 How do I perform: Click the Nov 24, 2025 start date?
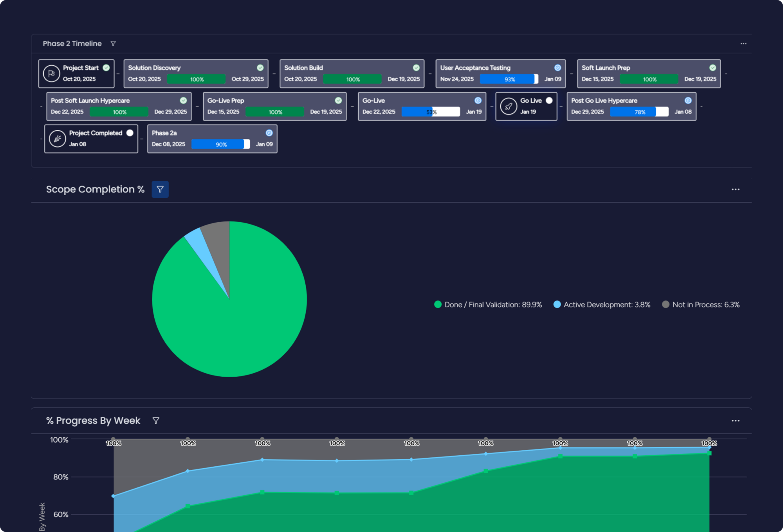[x=457, y=79]
